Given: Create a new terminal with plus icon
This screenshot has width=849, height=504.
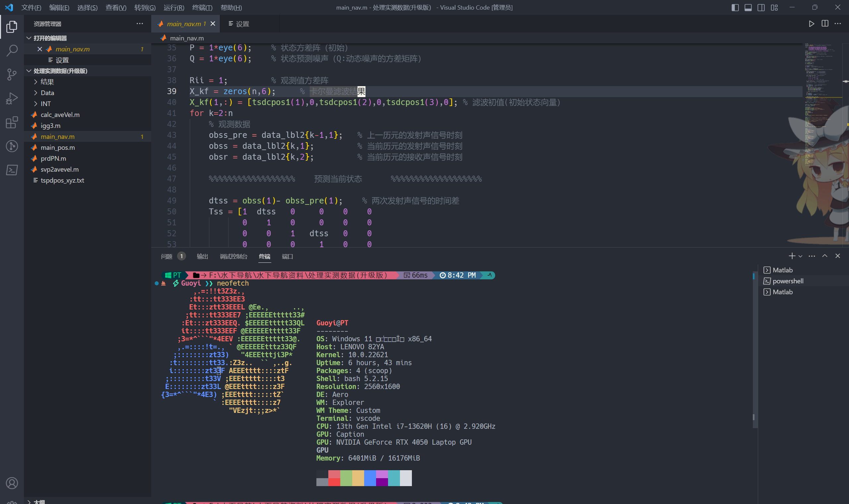Looking at the screenshot, I should point(792,256).
